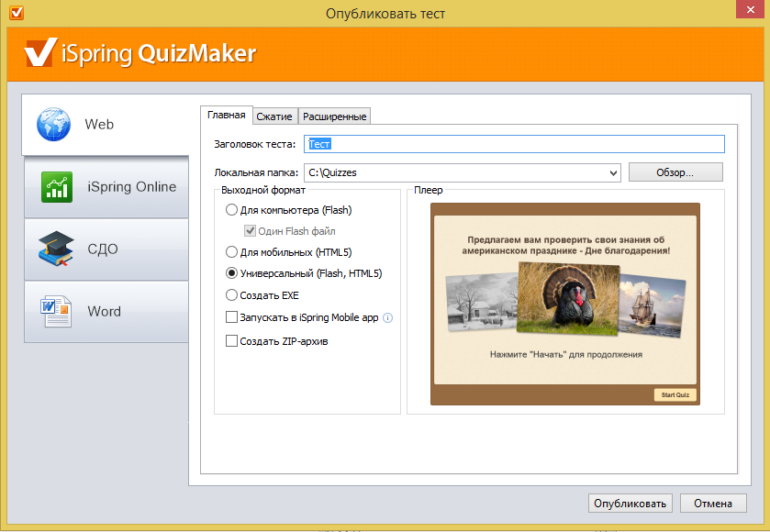Click the 'Локальная папка:' label
The height and width of the screenshot is (532, 770).
point(256,172)
